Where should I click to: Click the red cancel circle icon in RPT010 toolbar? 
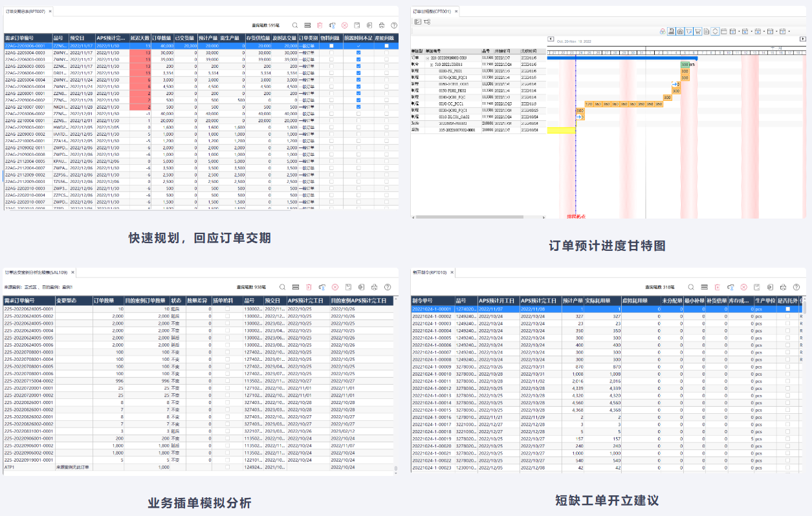pos(743,287)
